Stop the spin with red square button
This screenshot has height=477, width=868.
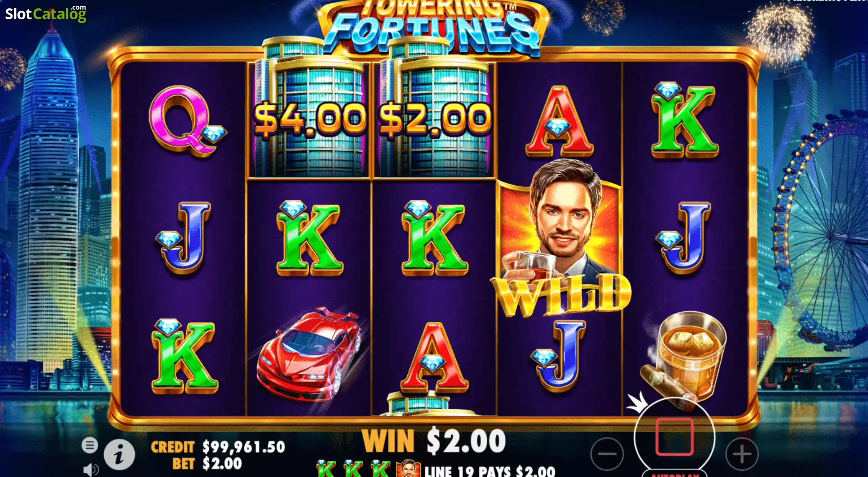coord(674,436)
